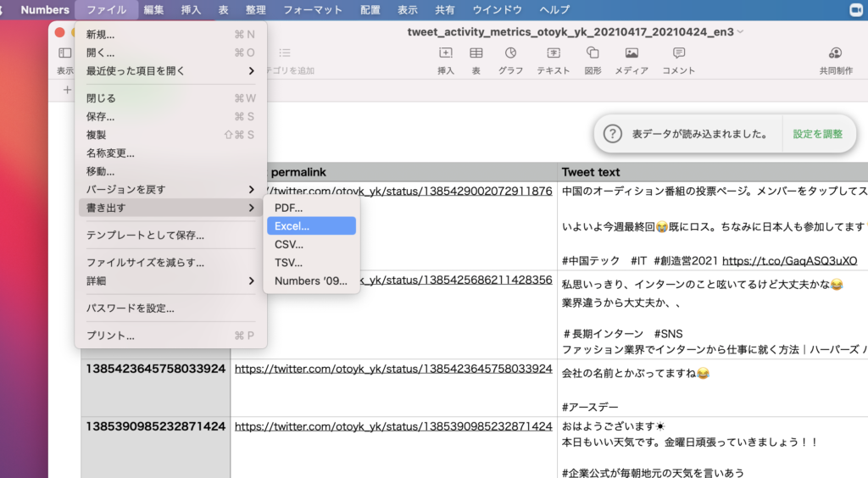Select ID cell 1385390985232871424
Image resolution: width=868 pixels, height=478 pixels.
(x=156, y=447)
